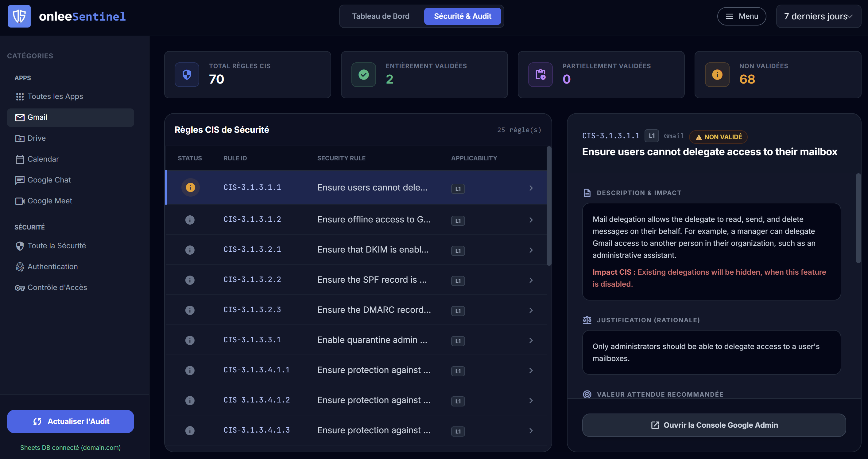
Task: Click the Non Validées info icon
Action: 717,75
